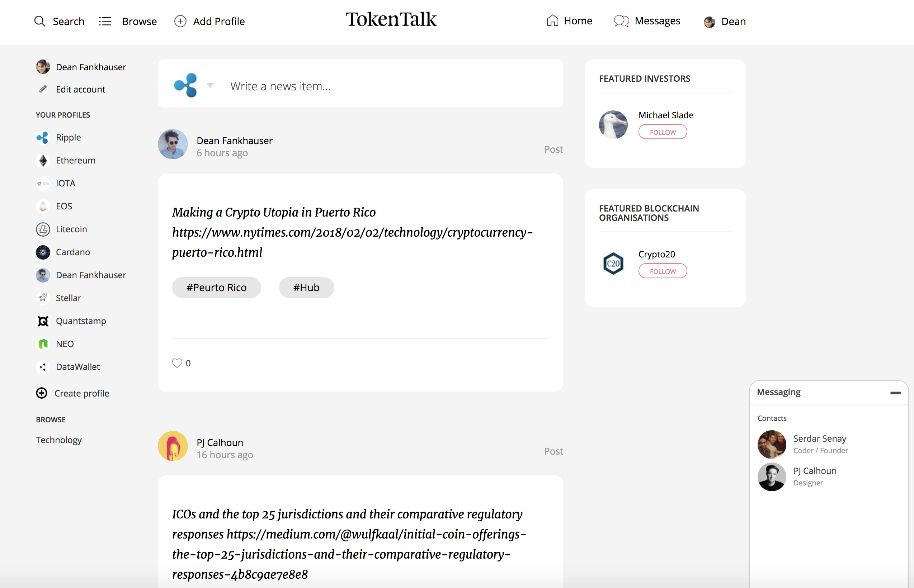914x588 pixels.
Task: Expand the posting profile dropdown arrow
Action: [x=210, y=86]
